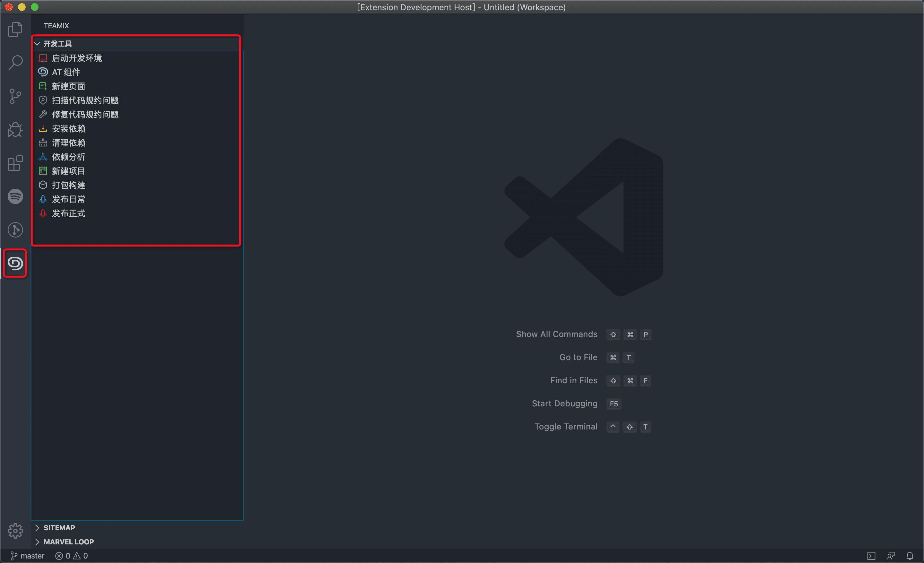The image size is (924, 563).
Task: Open the errors and warnings counter
Action: [x=71, y=556]
